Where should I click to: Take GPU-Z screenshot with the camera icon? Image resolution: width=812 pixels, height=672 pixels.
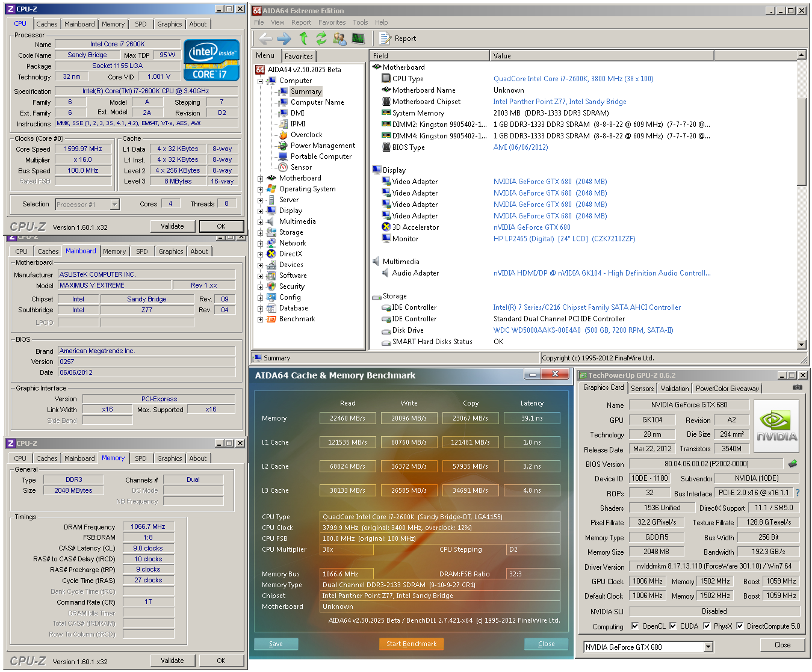(x=798, y=387)
